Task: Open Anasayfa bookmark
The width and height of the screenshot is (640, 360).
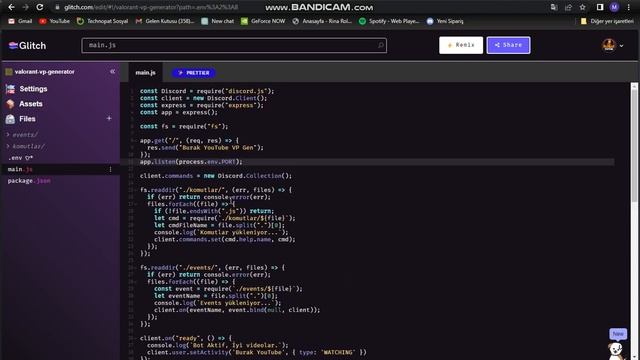Action: [322, 21]
